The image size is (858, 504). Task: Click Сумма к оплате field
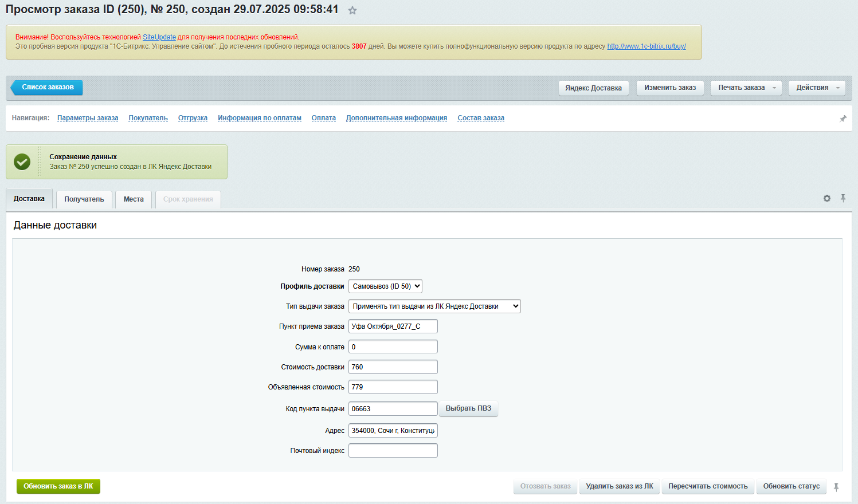[x=393, y=347]
